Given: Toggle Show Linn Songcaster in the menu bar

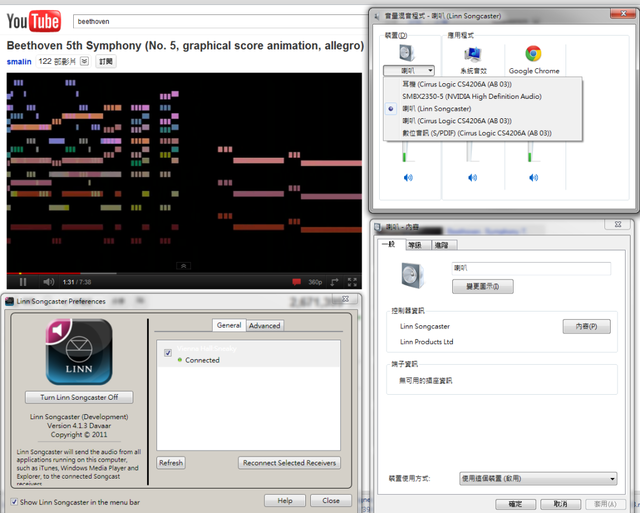Looking at the screenshot, I should (x=14, y=502).
